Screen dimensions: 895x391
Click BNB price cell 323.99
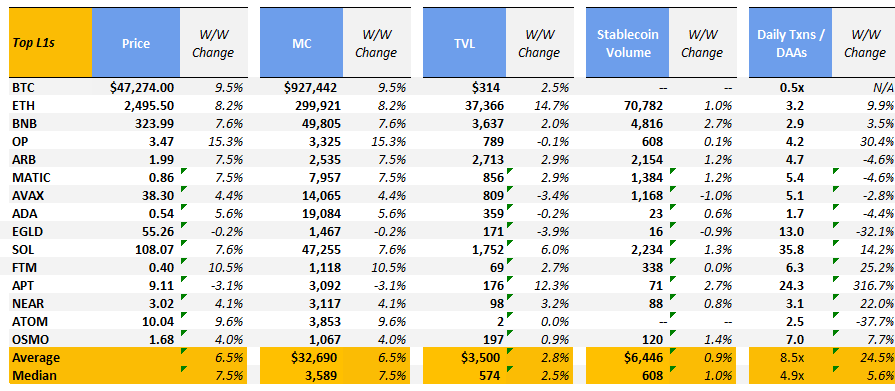tap(155, 124)
